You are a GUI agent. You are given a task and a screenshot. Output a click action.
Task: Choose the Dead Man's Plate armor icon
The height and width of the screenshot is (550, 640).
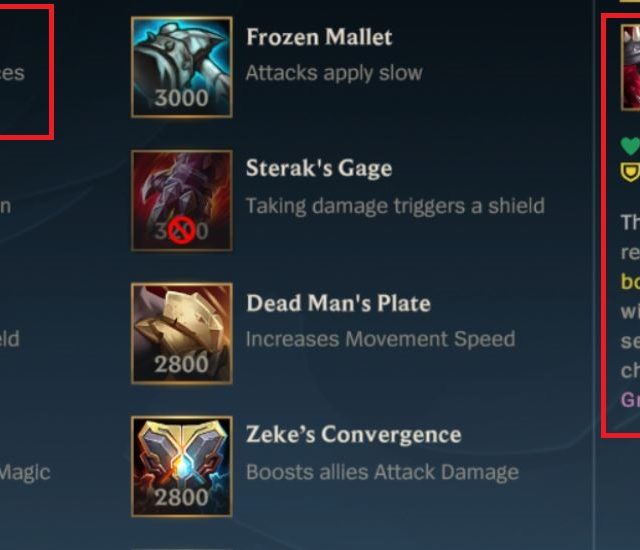(182, 333)
